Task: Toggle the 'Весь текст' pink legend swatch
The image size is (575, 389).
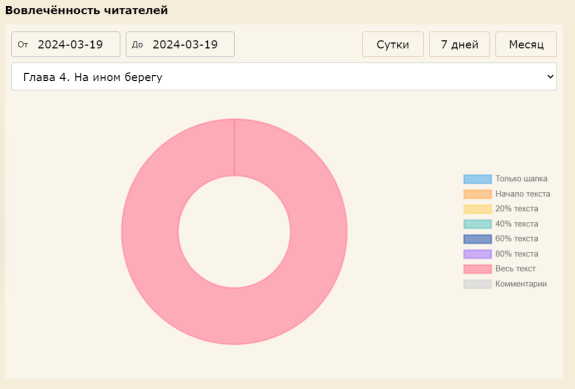Action: pyautogui.click(x=477, y=269)
